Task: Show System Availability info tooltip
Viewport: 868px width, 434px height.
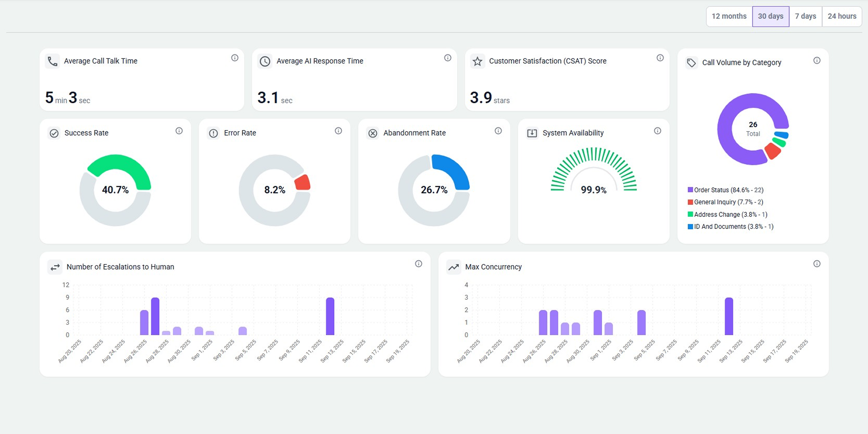Action: [x=657, y=131]
